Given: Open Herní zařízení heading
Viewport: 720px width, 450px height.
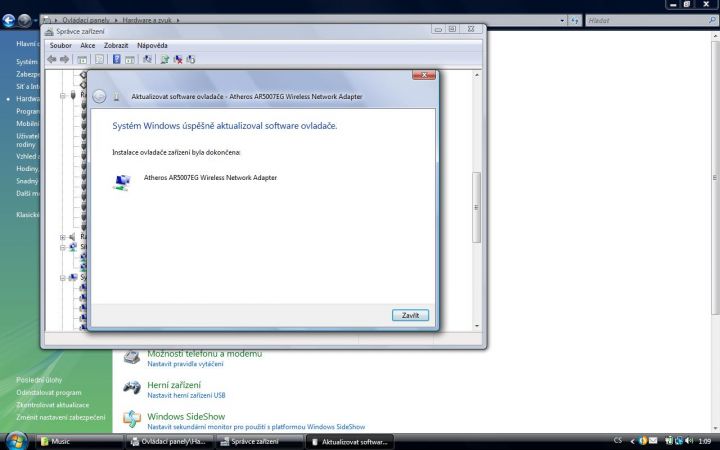Looking at the screenshot, I should click(x=174, y=385).
